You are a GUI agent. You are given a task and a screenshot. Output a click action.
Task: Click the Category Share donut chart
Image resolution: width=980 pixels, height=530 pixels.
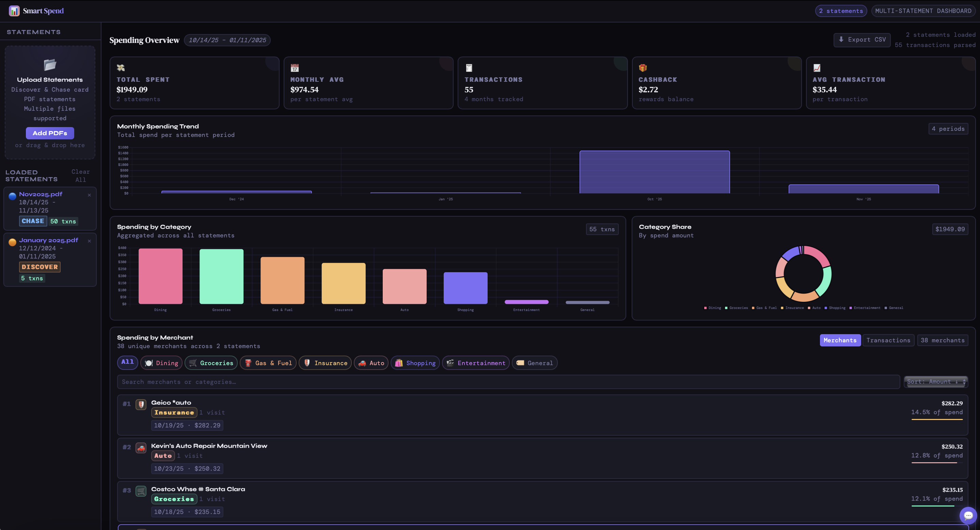pyautogui.click(x=804, y=274)
